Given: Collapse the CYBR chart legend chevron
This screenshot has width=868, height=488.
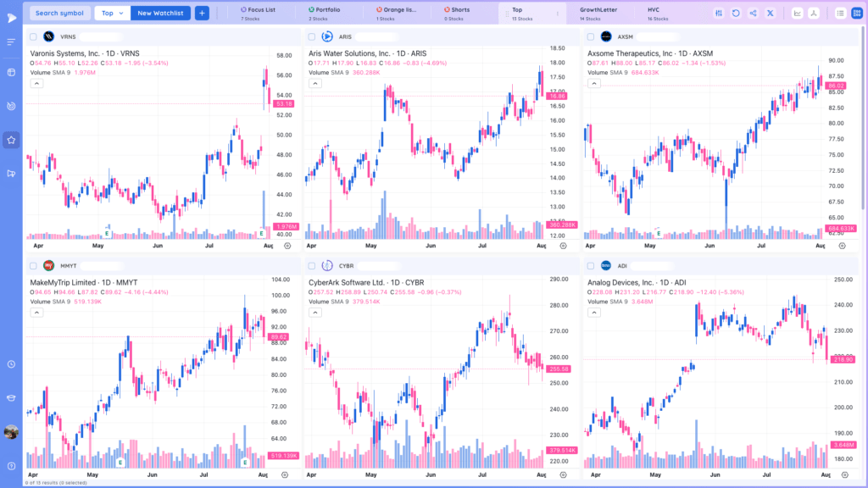Looking at the screenshot, I should tap(315, 313).
